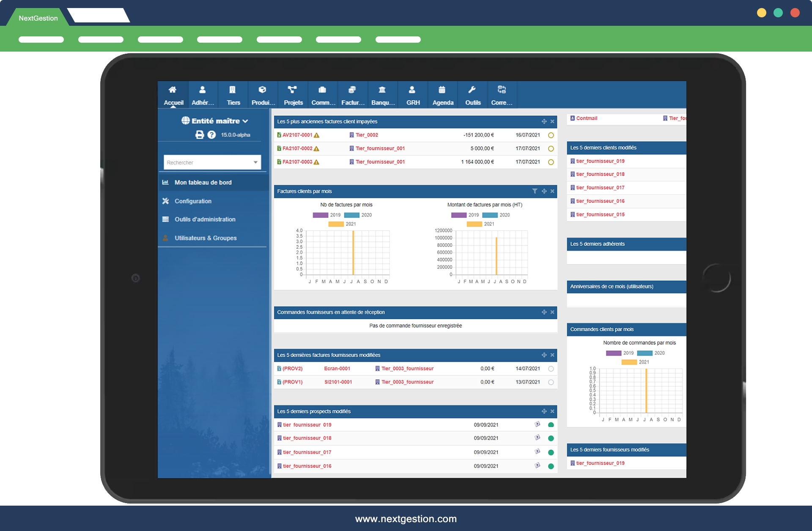The height and width of the screenshot is (531, 812).
Task: Open the Agenda calendar icon
Action: click(442, 90)
